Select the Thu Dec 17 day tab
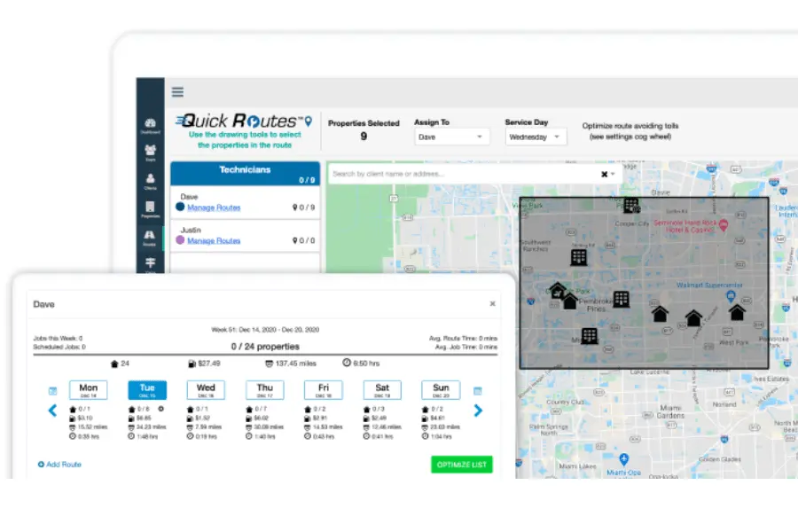The width and height of the screenshot is (798, 532). (264, 390)
